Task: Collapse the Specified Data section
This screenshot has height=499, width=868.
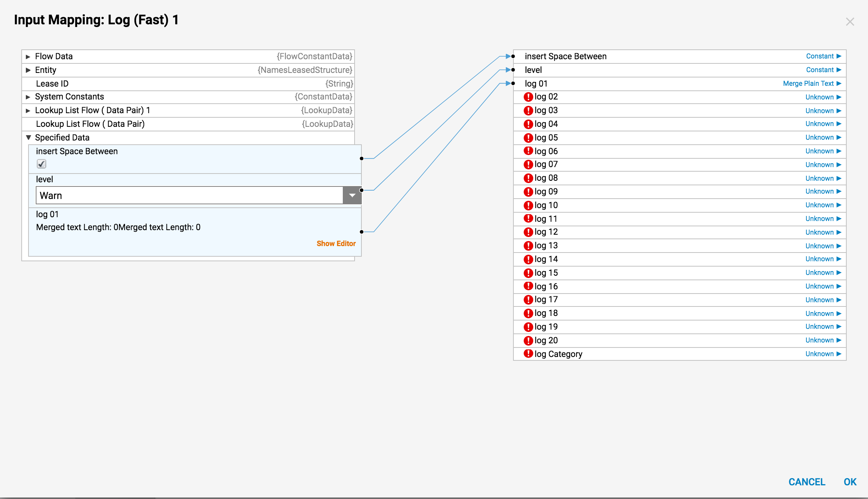Action: click(28, 137)
